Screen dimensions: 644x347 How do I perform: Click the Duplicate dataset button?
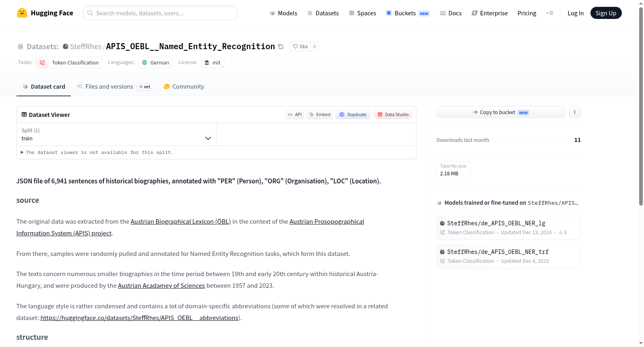[353, 114]
